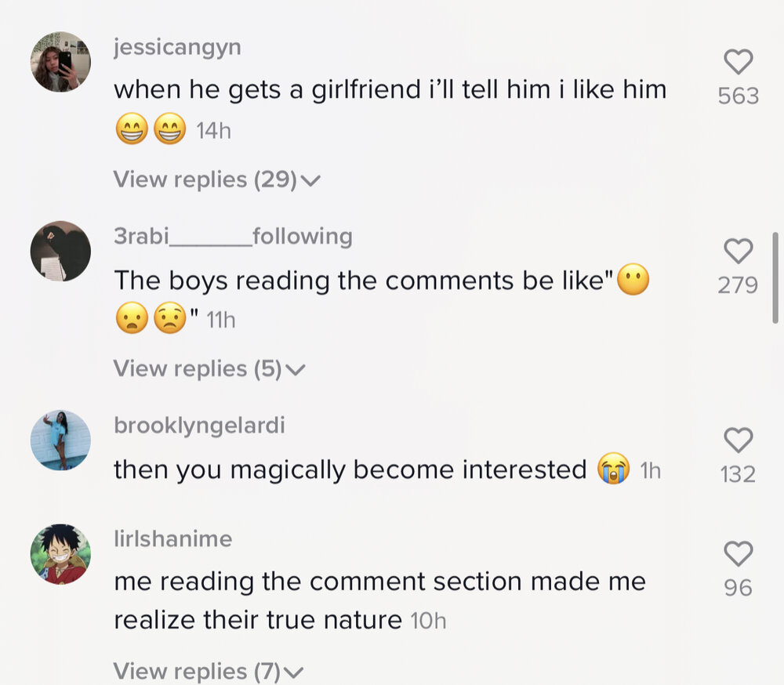Click the jessicangyn username
Viewport: 784px width, 685px height.
tap(177, 47)
